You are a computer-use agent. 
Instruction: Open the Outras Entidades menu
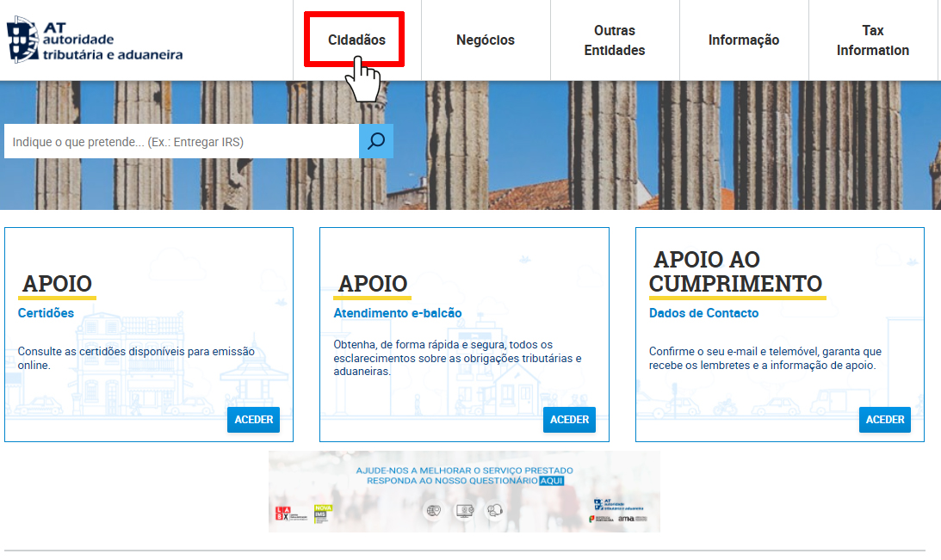[x=615, y=40]
